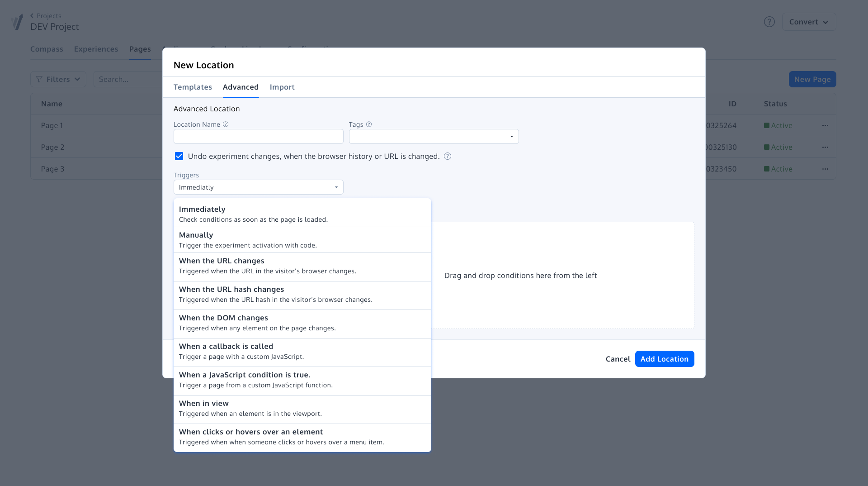
Task: Cancel the New Location dialog
Action: pos(618,359)
